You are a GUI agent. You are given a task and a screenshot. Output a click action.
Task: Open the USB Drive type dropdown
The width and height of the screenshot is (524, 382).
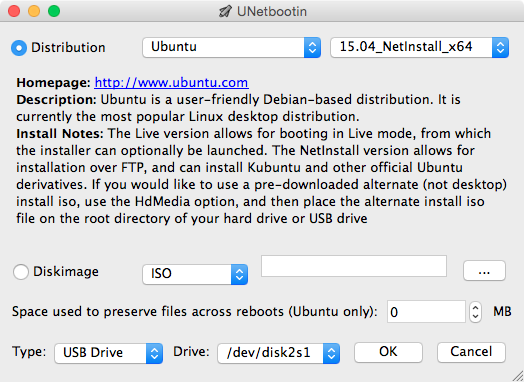tap(109, 353)
